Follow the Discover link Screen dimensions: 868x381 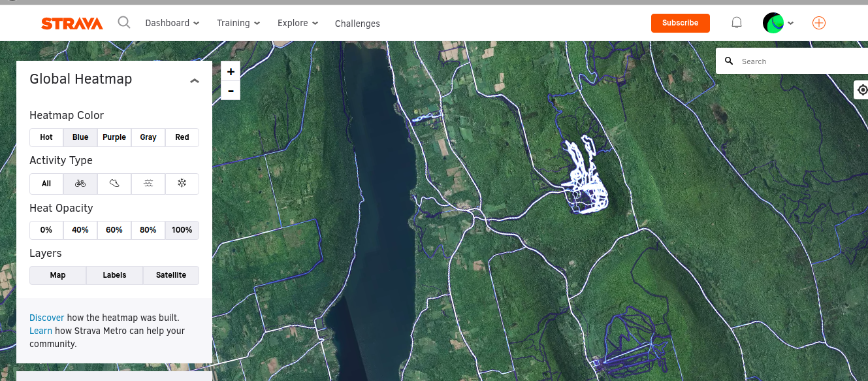coord(47,318)
